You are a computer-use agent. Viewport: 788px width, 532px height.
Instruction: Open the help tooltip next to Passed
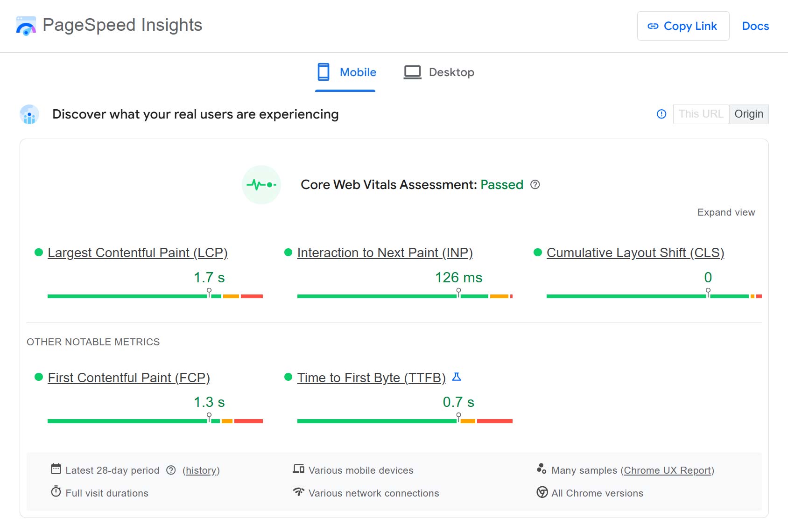pyautogui.click(x=535, y=185)
